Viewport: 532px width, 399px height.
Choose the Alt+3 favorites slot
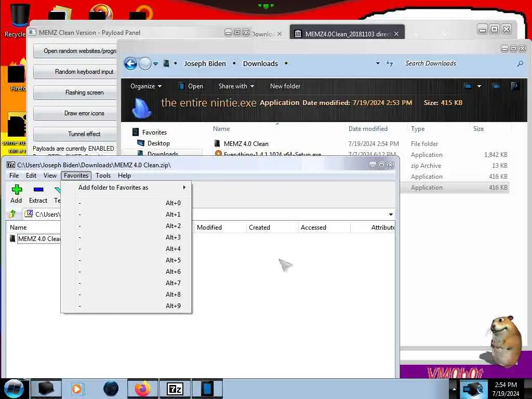126,237
